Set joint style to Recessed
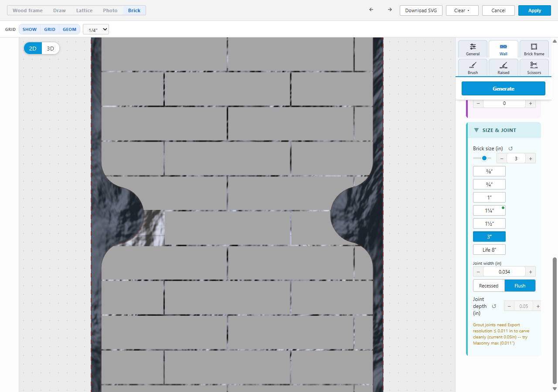Image resolution: width=558 pixels, height=392 pixels. (489, 286)
